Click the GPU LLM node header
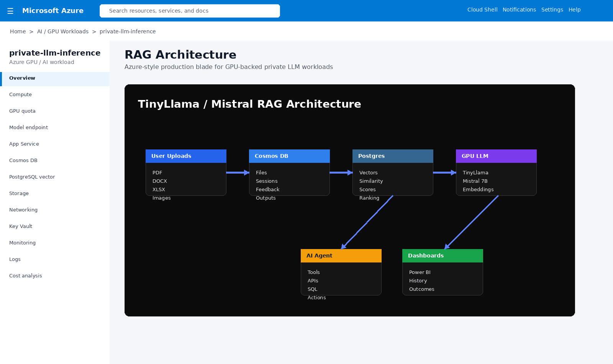This screenshot has height=364, width=613. (496, 156)
